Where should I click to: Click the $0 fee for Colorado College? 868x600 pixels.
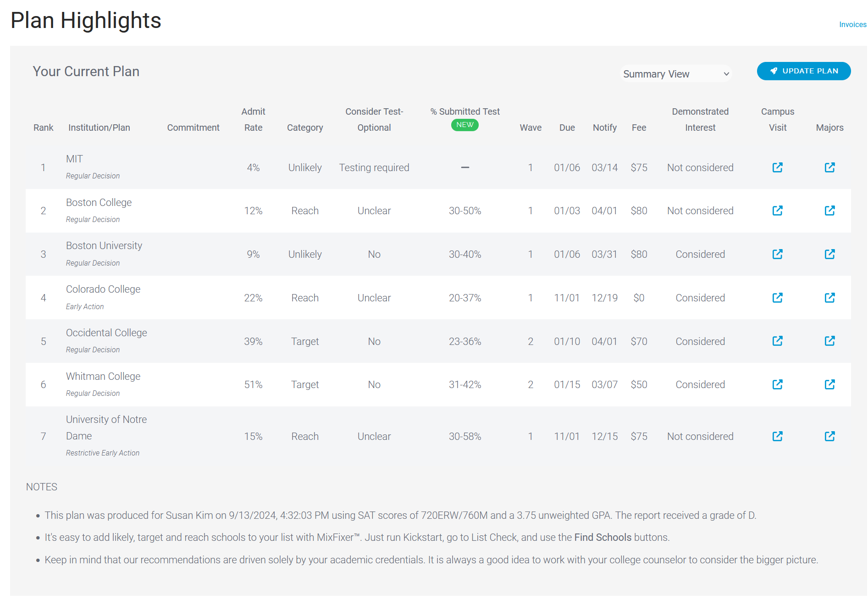pyautogui.click(x=639, y=298)
